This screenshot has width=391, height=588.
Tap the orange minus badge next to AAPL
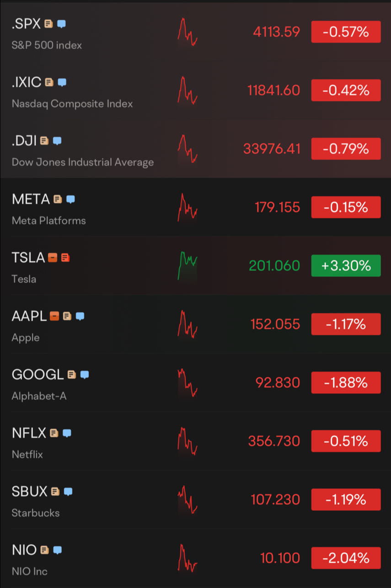[54, 316]
